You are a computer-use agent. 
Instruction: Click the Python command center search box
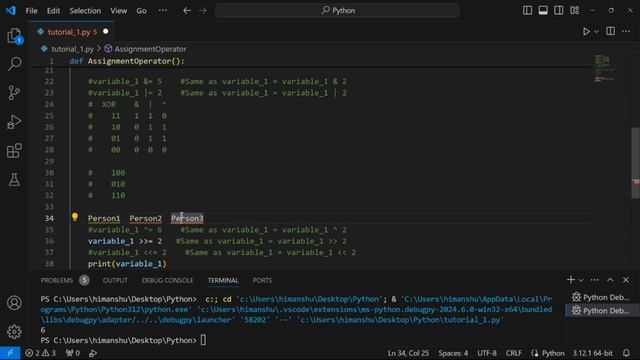pos(337,11)
